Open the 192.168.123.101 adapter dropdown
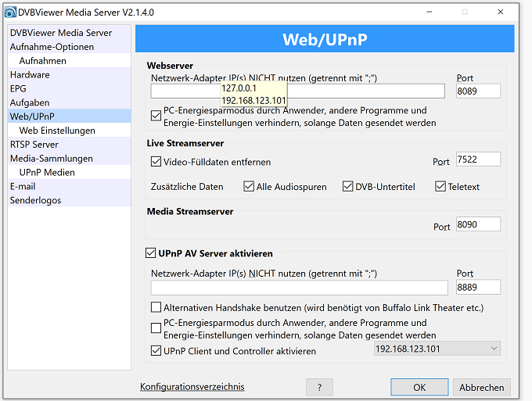 point(437,349)
